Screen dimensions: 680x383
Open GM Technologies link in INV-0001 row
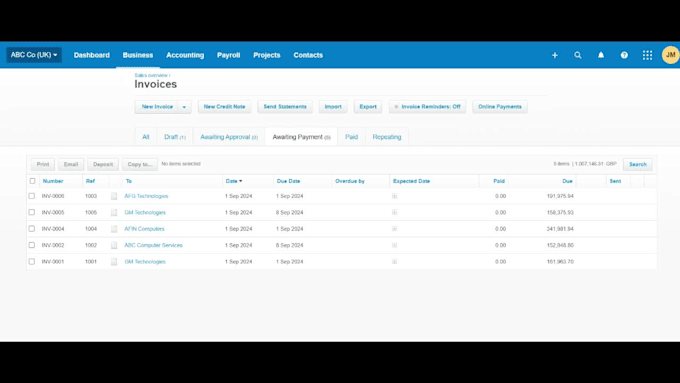[145, 262]
